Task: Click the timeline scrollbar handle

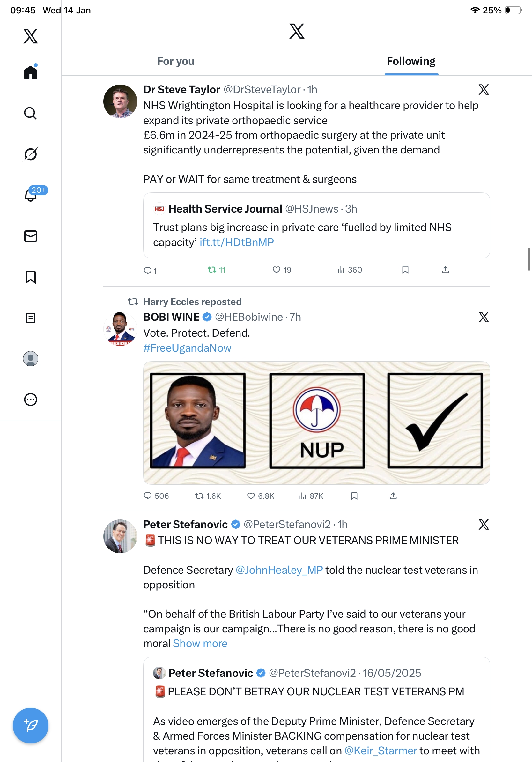Action: click(x=529, y=259)
